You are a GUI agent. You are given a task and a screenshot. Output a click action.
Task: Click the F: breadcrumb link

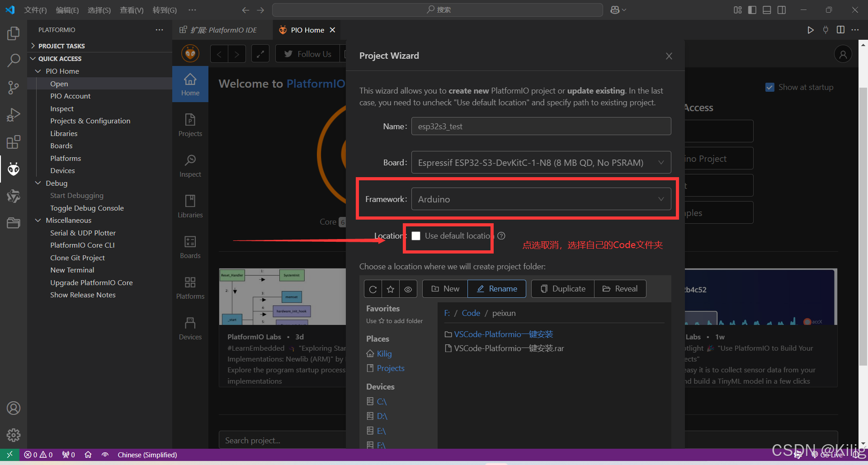click(447, 313)
